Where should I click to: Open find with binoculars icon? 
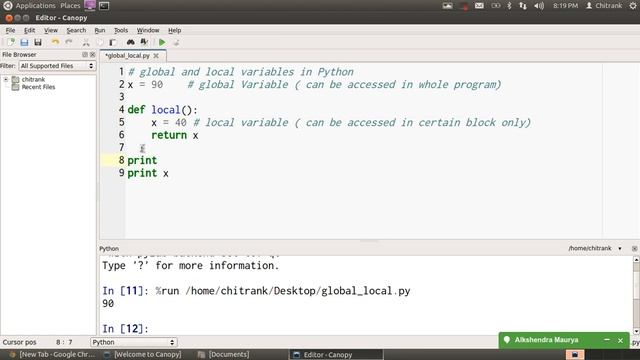click(x=131, y=42)
